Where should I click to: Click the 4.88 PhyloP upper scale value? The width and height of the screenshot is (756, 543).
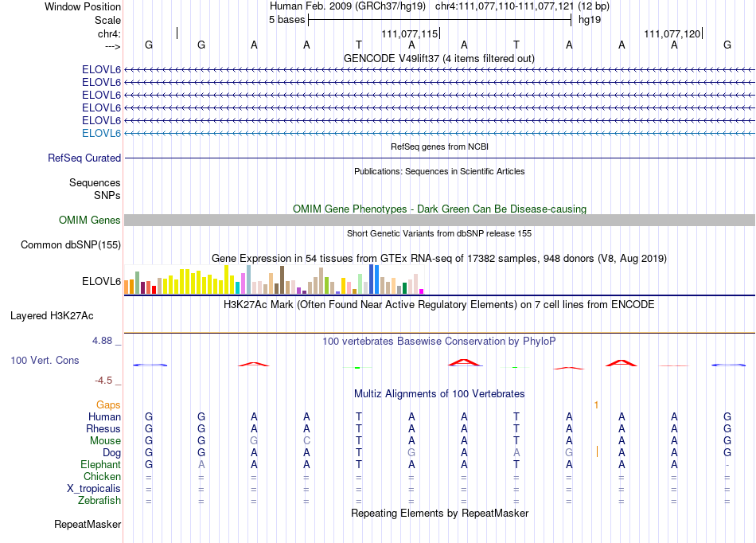tap(102, 341)
